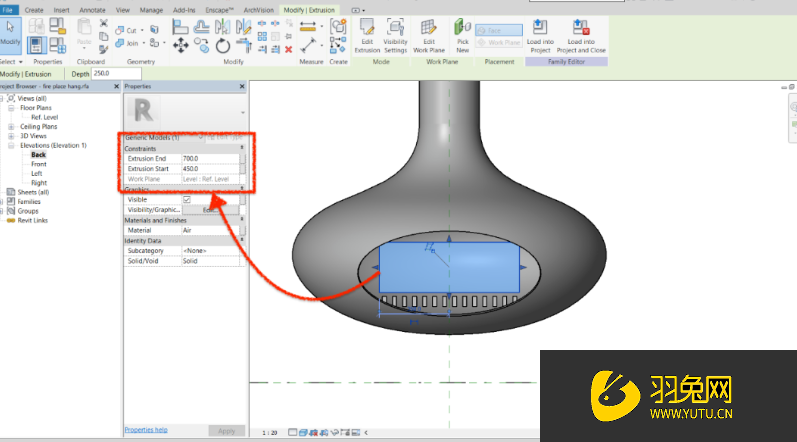Screen dimensions: 797x442
Task: Collapse the Elevations (Elevation 1) node
Action: [x=11, y=145]
